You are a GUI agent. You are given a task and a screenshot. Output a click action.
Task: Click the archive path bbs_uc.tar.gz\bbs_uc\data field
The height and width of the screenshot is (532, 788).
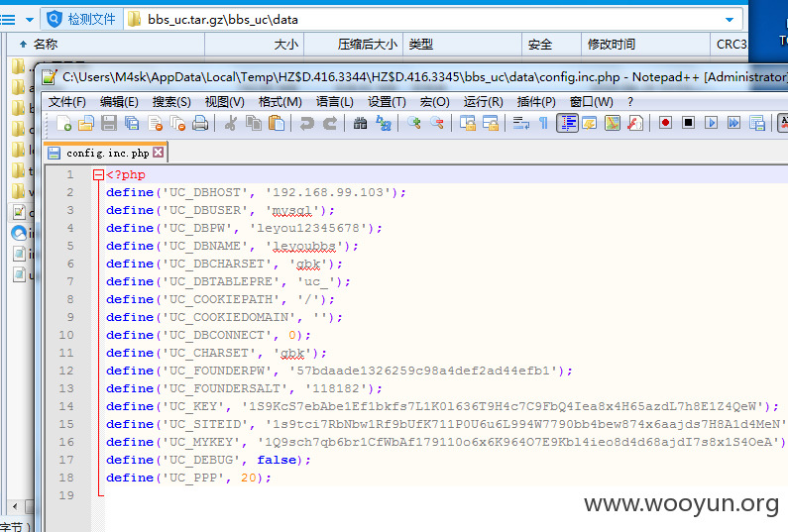[x=433, y=20]
